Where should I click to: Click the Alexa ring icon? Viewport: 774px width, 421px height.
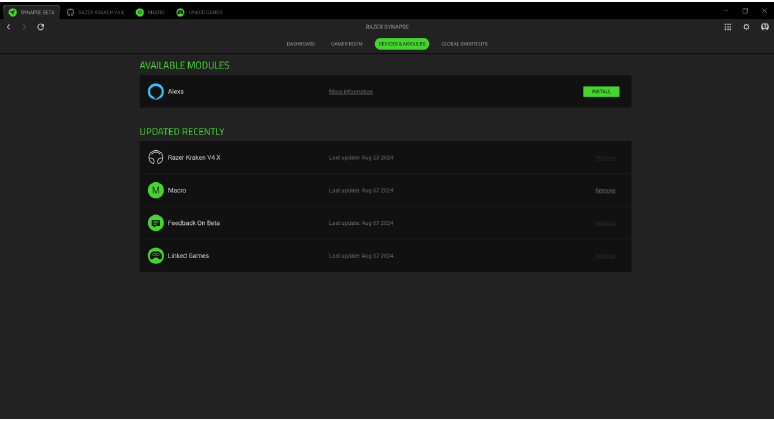click(x=155, y=92)
